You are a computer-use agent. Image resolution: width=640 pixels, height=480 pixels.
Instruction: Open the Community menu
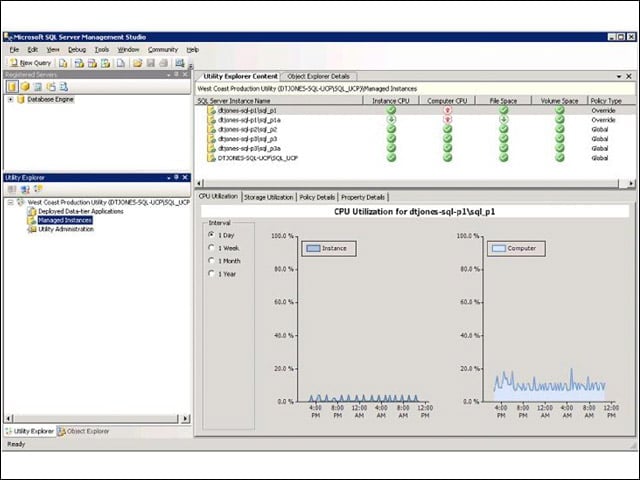point(163,49)
